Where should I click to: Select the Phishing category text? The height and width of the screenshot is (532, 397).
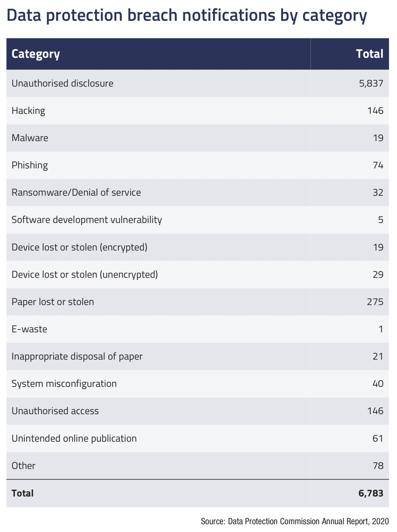[30, 165]
